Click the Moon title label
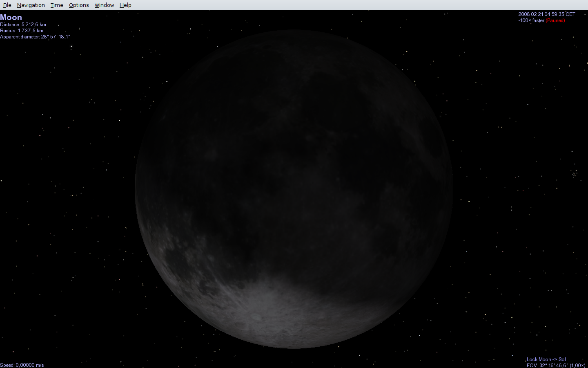The image size is (588, 368). click(x=11, y=17)
